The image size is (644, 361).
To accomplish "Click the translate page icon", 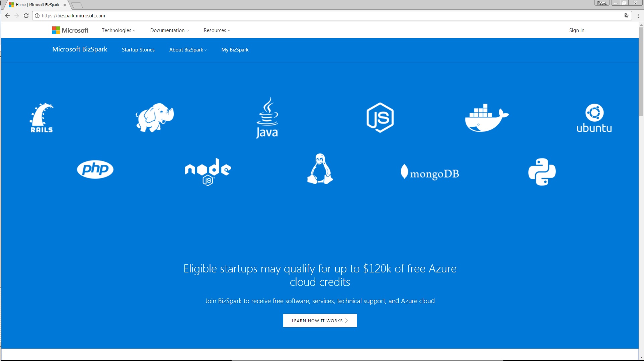I will pos(627,16).
